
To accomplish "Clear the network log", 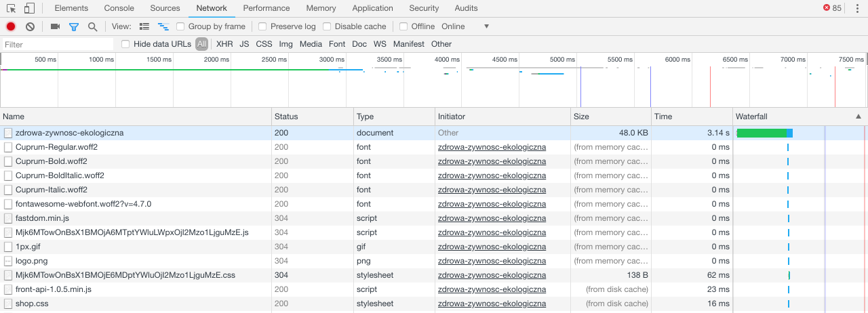I will pos(30,26).
